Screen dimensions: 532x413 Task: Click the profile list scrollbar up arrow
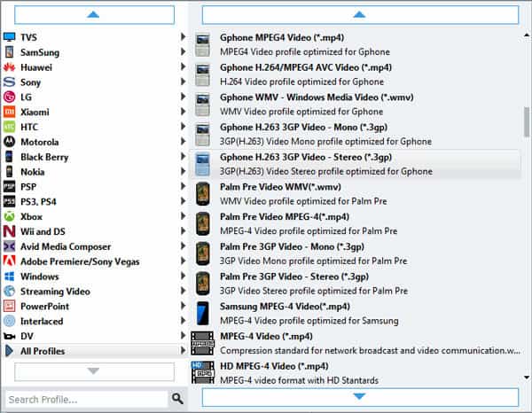[x=527, y=35]
